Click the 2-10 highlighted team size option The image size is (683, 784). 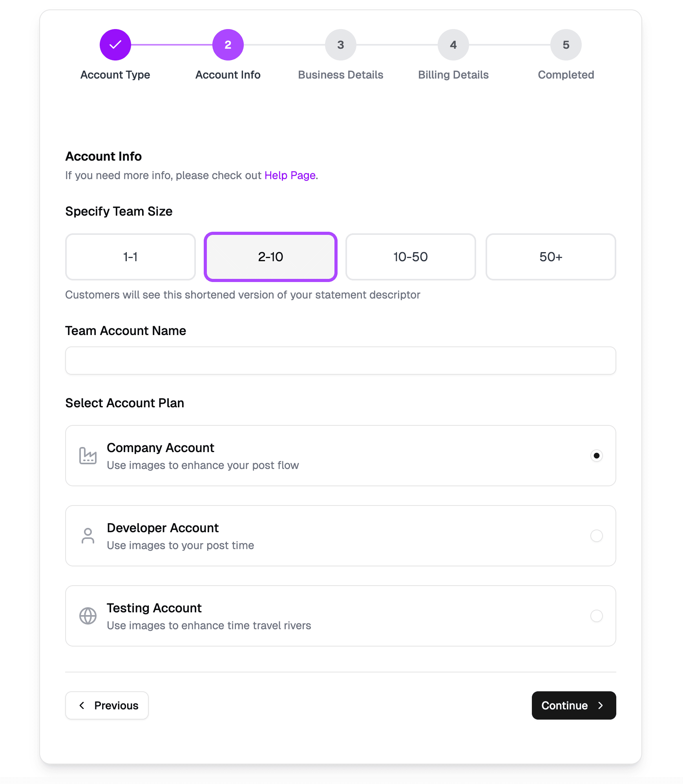pyautogui.click(x=270, y=257)
